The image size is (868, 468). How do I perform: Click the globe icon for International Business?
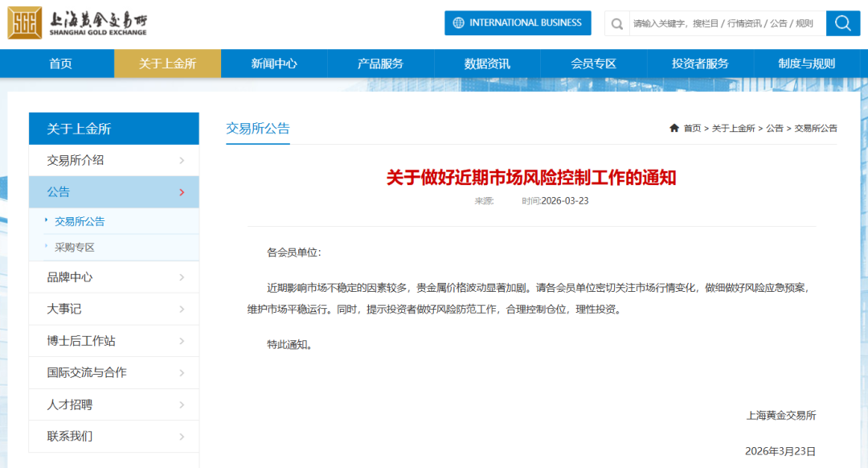tap(459, 23)
